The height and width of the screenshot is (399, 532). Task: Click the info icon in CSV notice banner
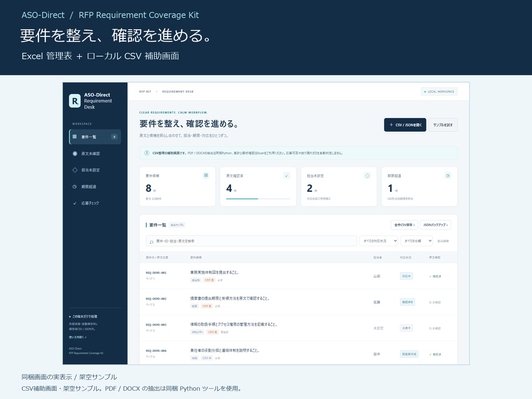147,153
